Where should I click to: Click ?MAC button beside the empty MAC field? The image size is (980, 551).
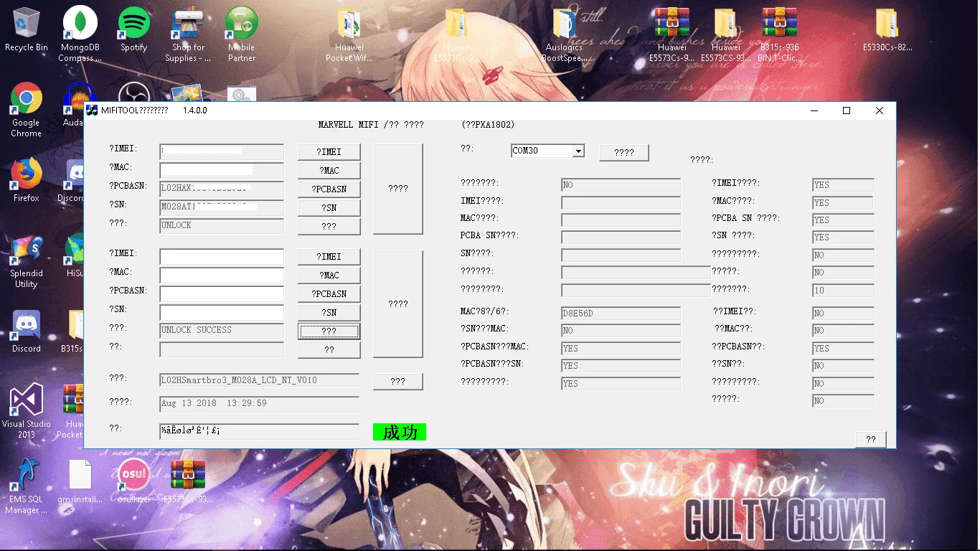(x=329, y=275)
